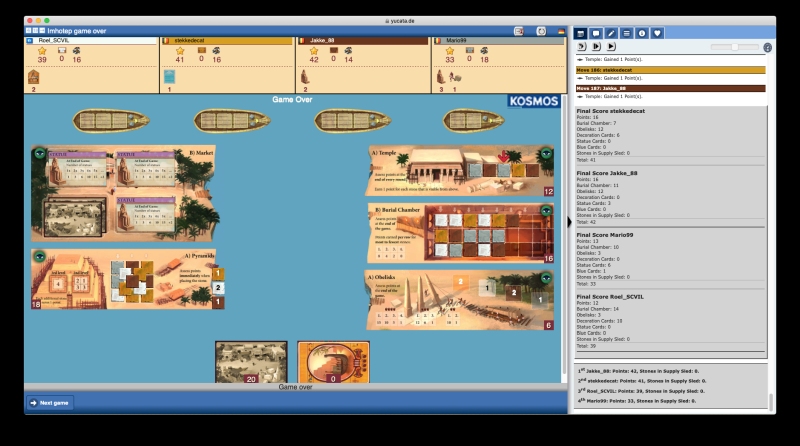This screenshot has width=800, height=446.
Task: Click Move 187: Jakke_88 log entry
Action: (x=670, y=88)
